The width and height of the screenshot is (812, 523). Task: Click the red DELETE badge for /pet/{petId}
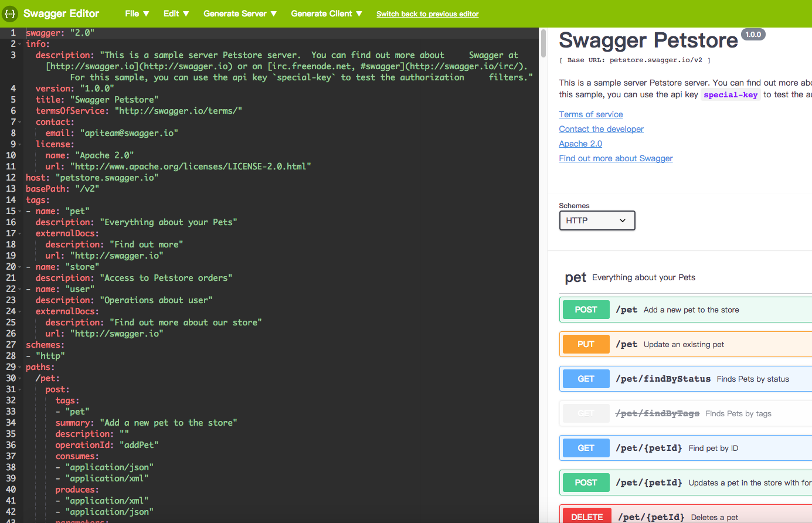click(586, 517)
